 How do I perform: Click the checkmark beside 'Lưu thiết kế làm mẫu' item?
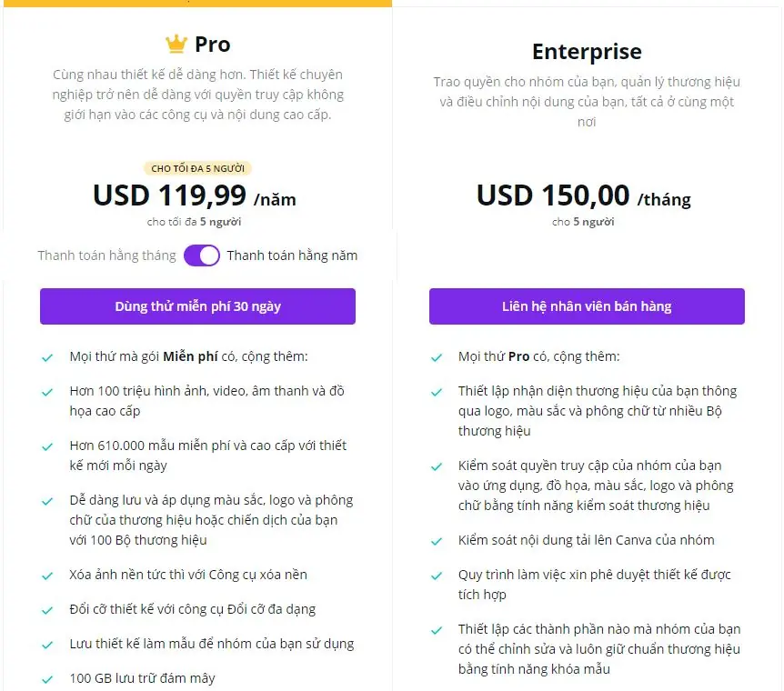click(x=46, y=643)
